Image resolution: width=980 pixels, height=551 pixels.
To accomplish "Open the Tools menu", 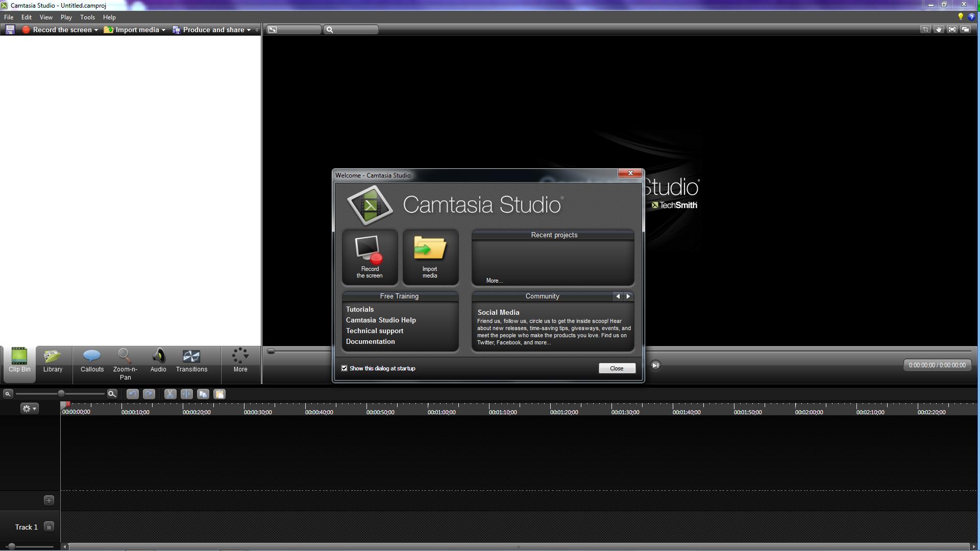I will point(87,17).
